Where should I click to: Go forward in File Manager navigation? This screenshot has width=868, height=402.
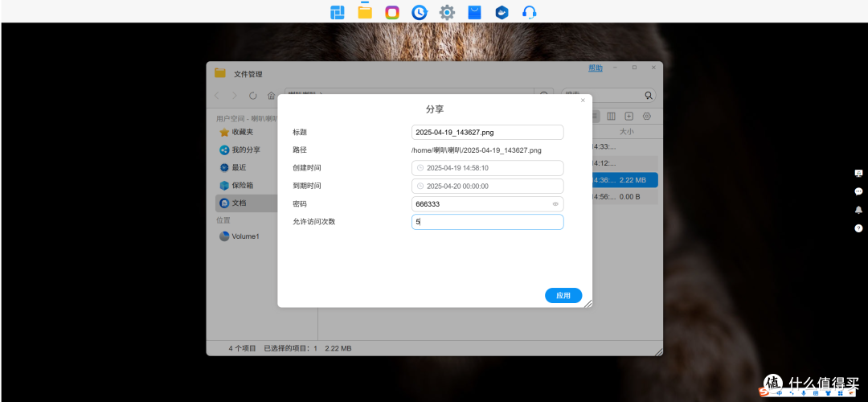tap(234, 95)
